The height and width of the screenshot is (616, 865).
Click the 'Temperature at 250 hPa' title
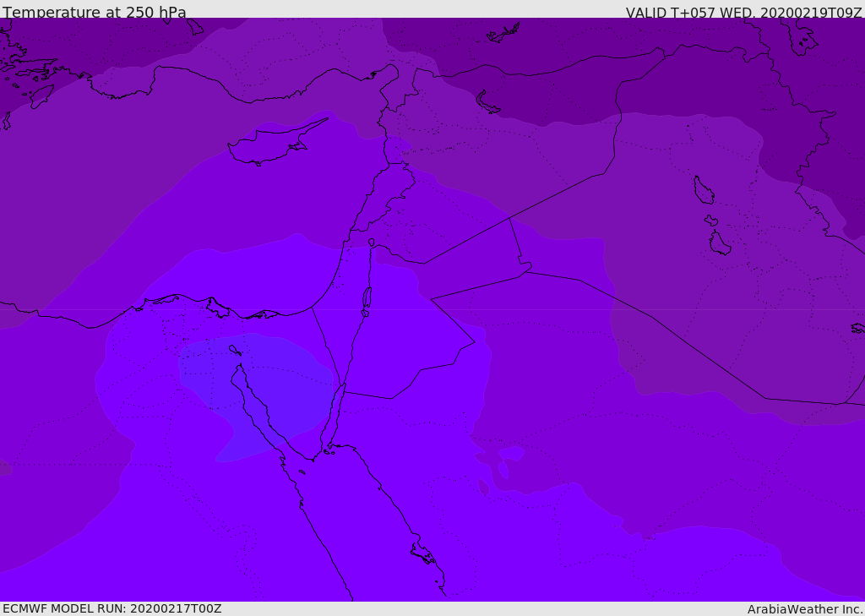click(x=95, y=13)
